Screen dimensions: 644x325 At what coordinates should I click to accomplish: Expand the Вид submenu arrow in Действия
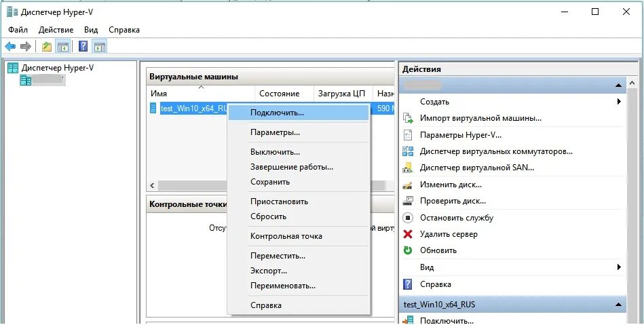coord(619,267)
